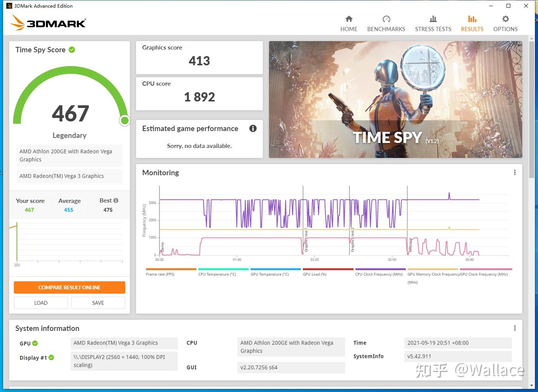Screen dimensions: 538x392
Task: Save the benchmark result
Action: [98, 302]
